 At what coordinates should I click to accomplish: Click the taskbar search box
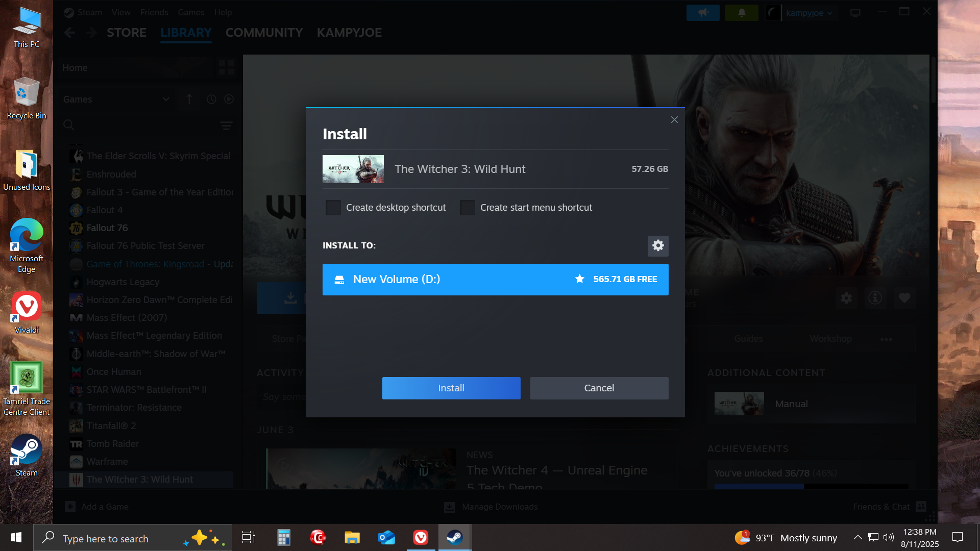coord(133,538)
